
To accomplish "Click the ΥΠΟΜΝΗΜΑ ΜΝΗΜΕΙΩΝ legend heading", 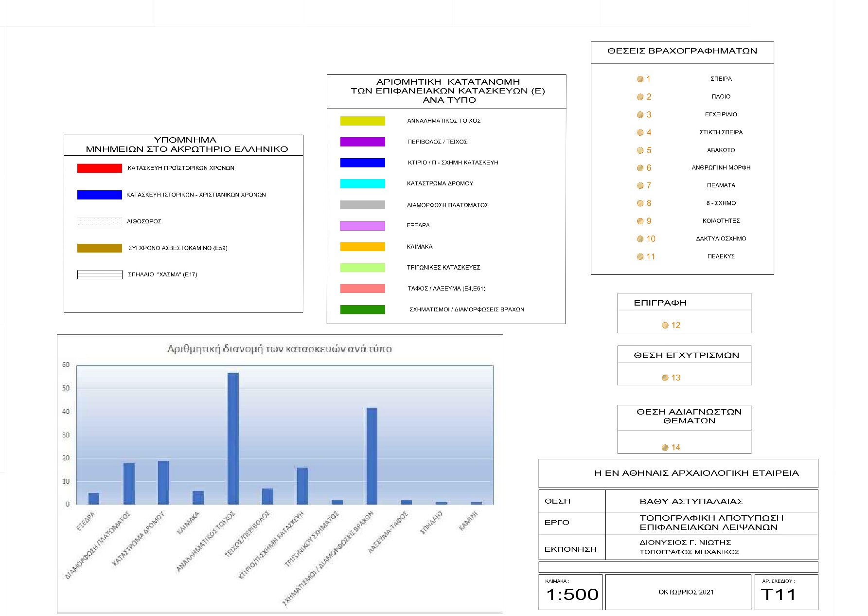I will [187, 145].
